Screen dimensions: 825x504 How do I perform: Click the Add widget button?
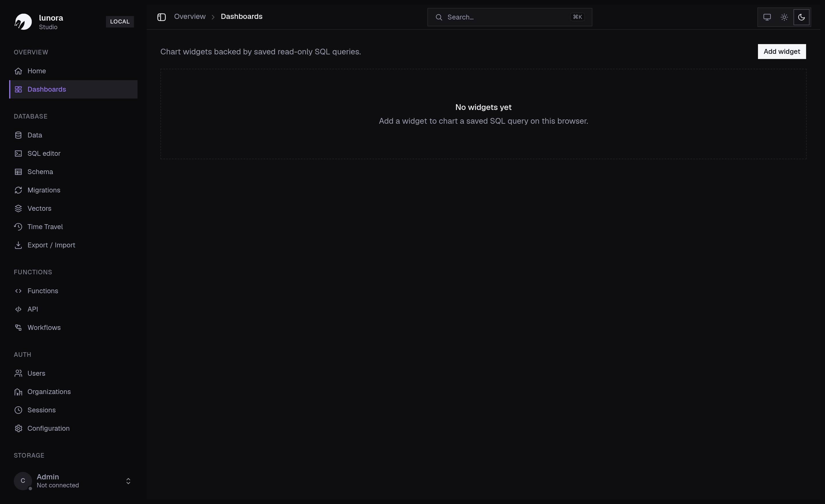782,52
